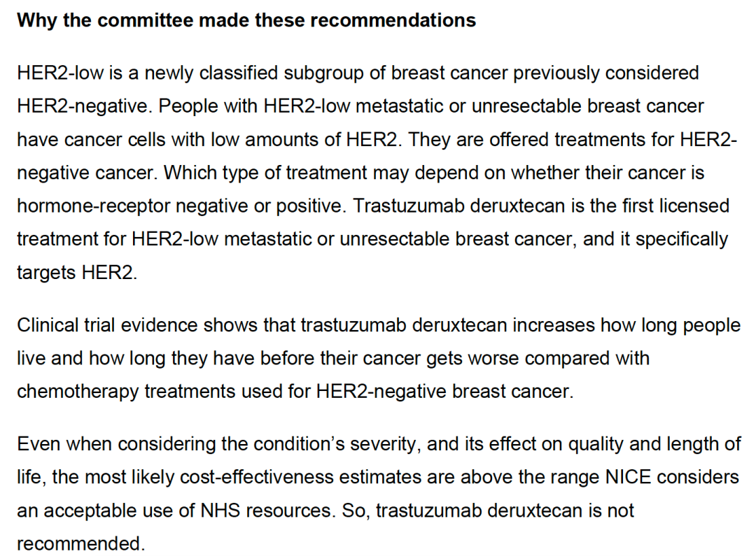
Task: Click the word "chemotherapy"
Action: (78, 392)
